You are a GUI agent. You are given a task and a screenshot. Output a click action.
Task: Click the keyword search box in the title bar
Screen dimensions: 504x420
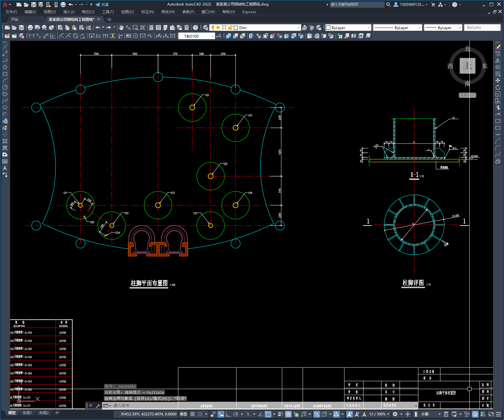[x=357, y=5]
